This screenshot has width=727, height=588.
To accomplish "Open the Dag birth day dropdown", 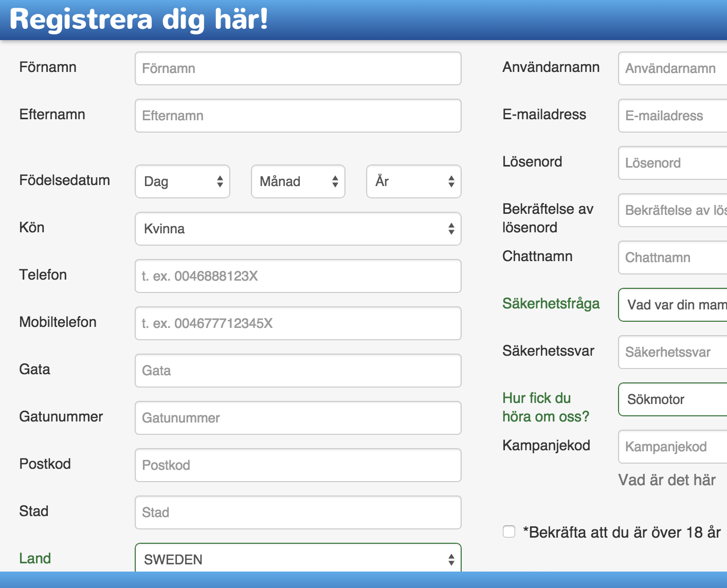I will pyautogui.click(x=182, y=181).
